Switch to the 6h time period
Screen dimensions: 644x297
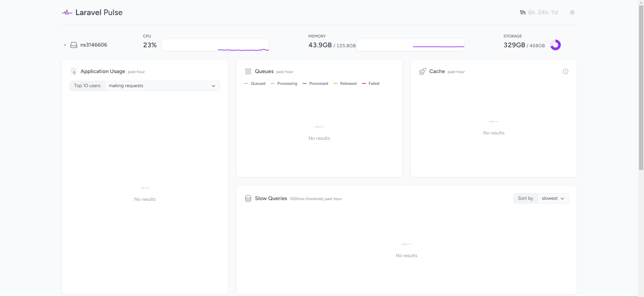531,12
